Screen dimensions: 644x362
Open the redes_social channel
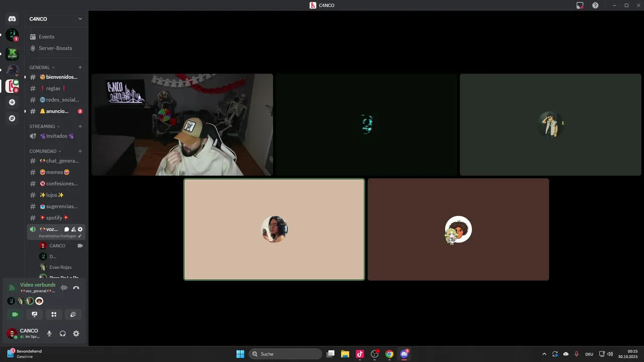pyautogui.click(x=56, y=100)
